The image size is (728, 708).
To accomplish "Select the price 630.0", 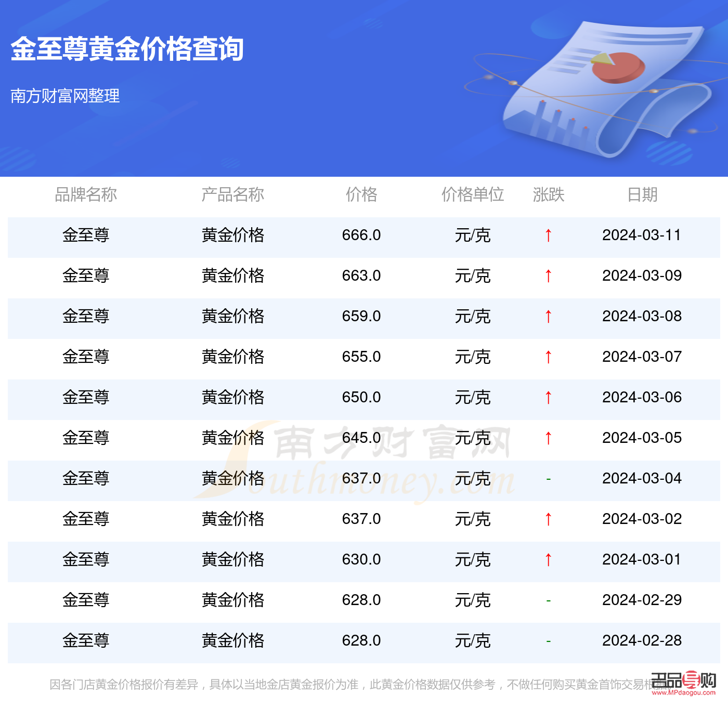I will click(x=361, y=559).
